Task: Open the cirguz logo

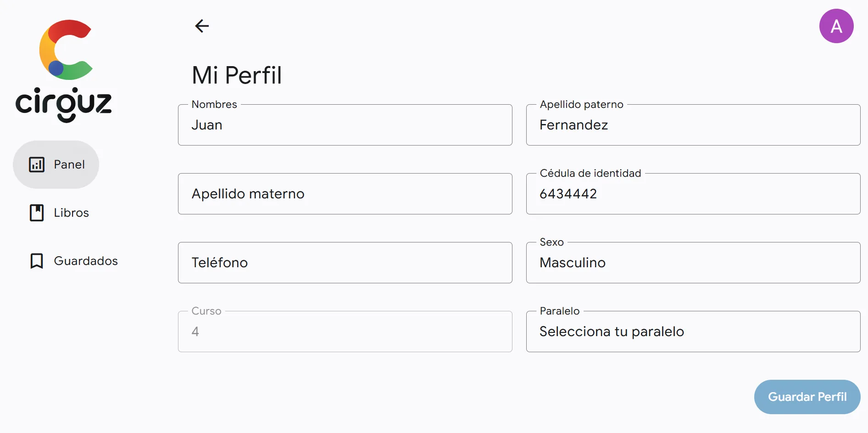Action: tap(65, 69)
